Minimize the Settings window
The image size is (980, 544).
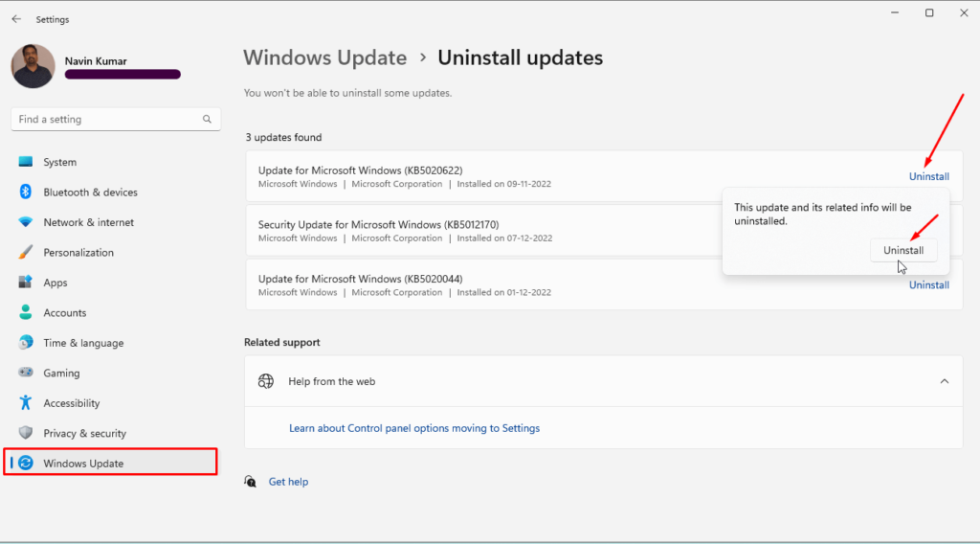[895, 12]
